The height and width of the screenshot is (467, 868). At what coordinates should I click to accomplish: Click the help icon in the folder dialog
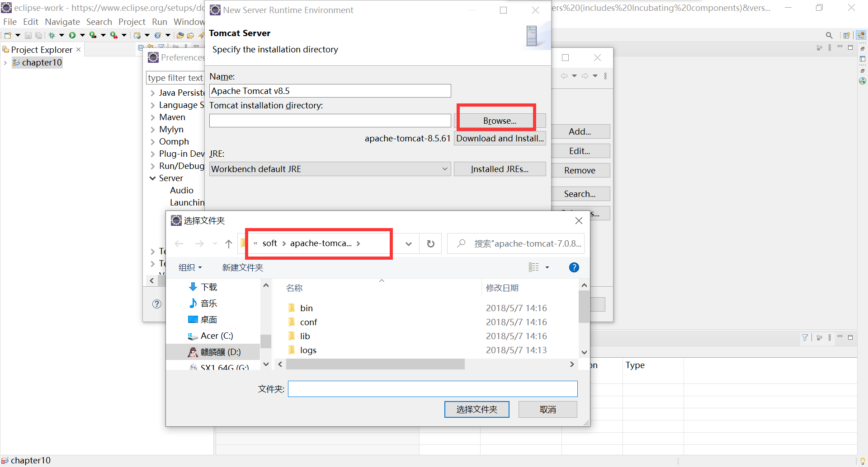(573, 267)
